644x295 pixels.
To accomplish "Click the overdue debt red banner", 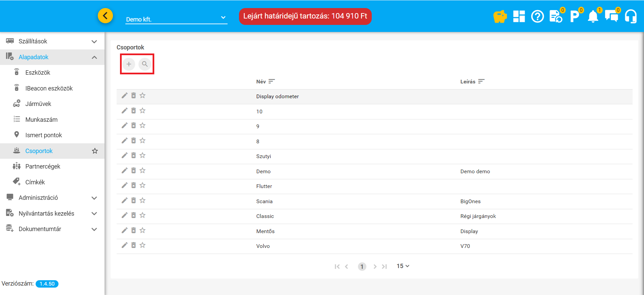I will coord(305,16).
